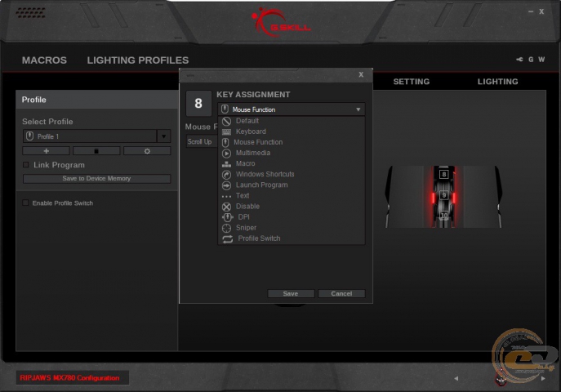
Task: Select button 9 on the mouse diagram
Action: (x=443, y=195)
